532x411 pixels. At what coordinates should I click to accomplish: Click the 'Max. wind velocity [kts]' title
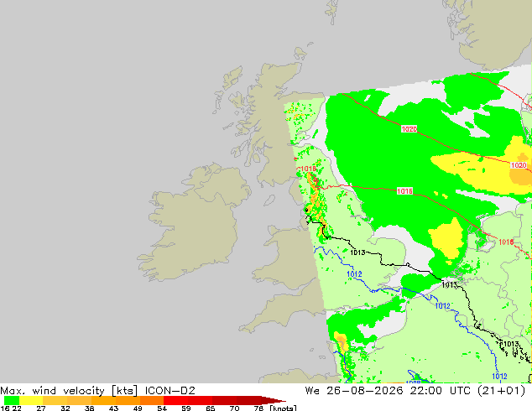pyautogui.click(x=69, y=391)
